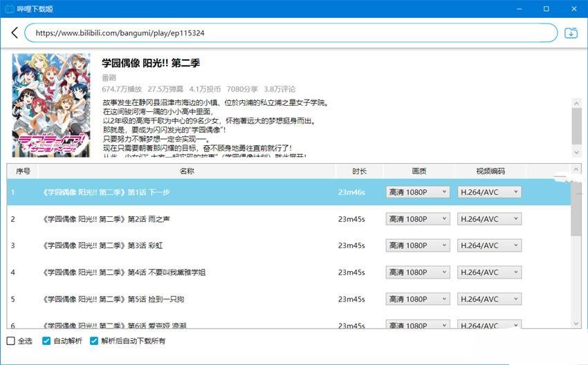The height and width of the screenshot is (365, 588).
Task: Tick the 全选 select-all checkbox
Action: 11,341
